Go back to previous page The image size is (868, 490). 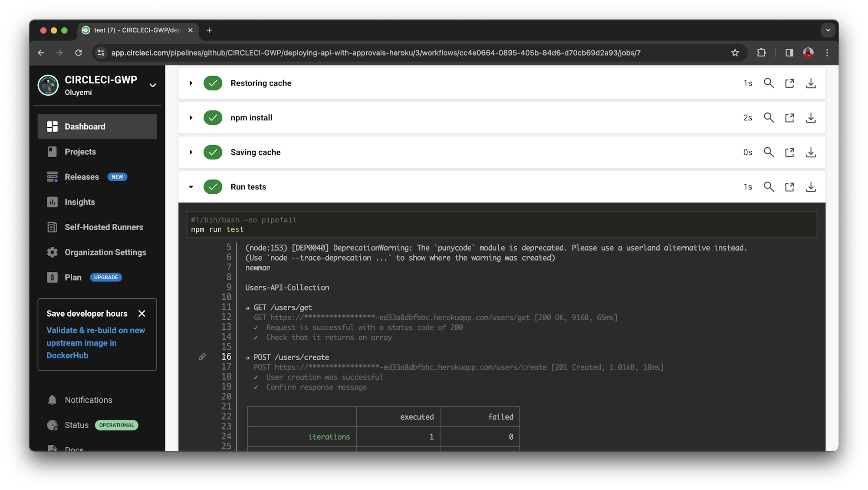point(41,53)
